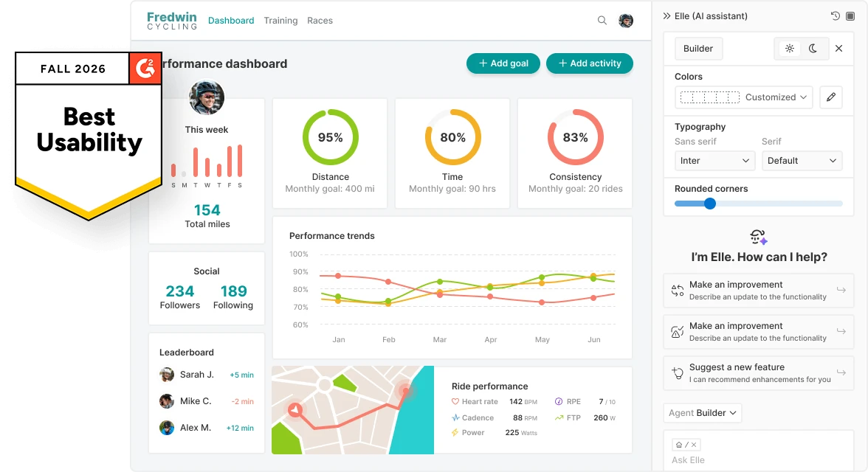Click Mike C. avatar in Leaderboard
Viewport: 868px width, 472px height.
click(x=167, y=401)
